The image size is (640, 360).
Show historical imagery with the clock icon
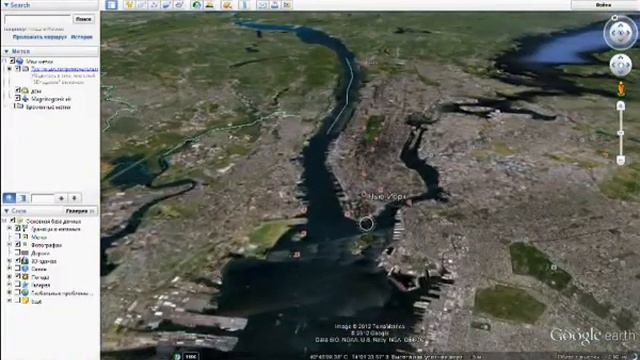click(x=197, y=5)
